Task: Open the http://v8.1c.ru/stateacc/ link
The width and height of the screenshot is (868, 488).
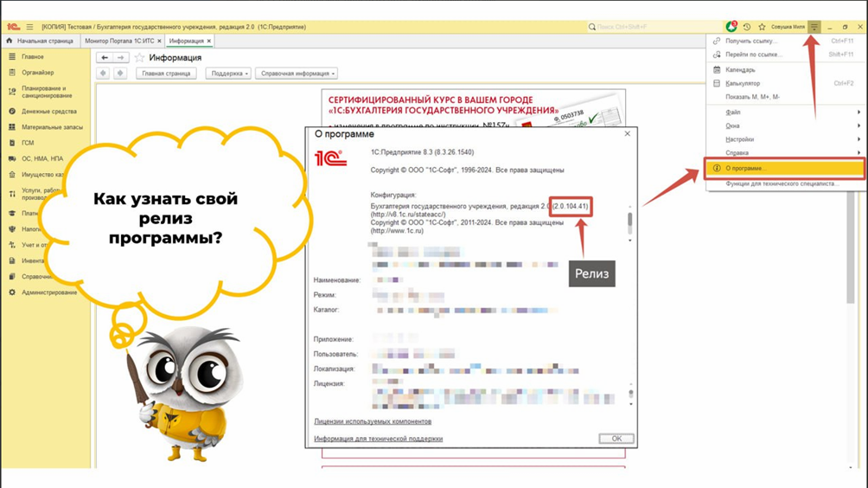Action: [x=408, y=215]
